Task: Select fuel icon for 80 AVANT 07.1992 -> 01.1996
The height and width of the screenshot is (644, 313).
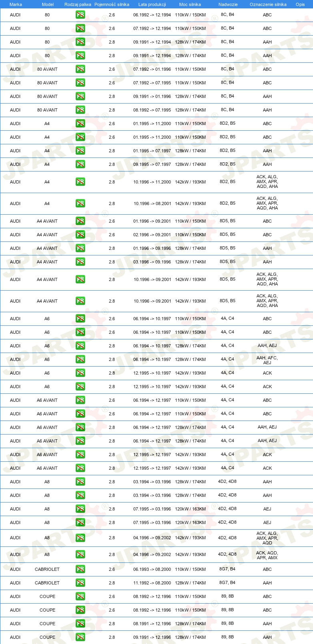Action: (80, 69)
